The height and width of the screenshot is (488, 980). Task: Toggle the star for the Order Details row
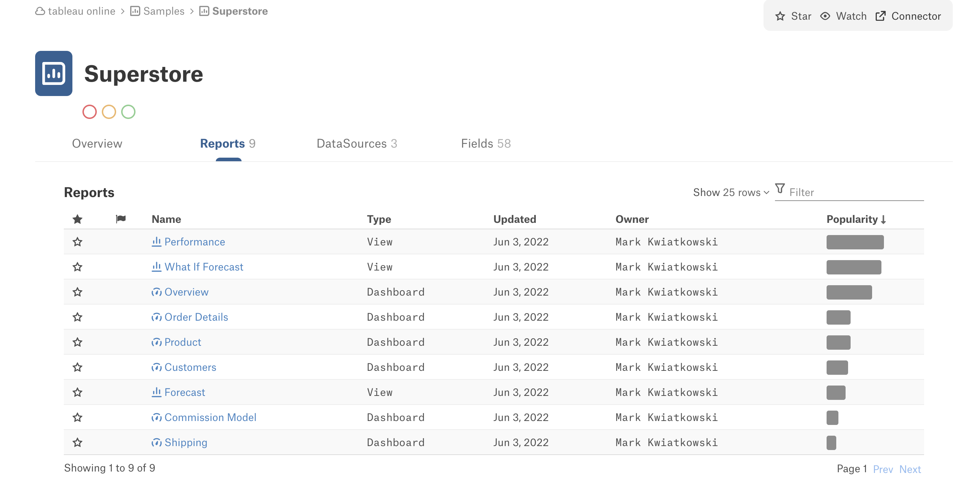click(78, 317)
